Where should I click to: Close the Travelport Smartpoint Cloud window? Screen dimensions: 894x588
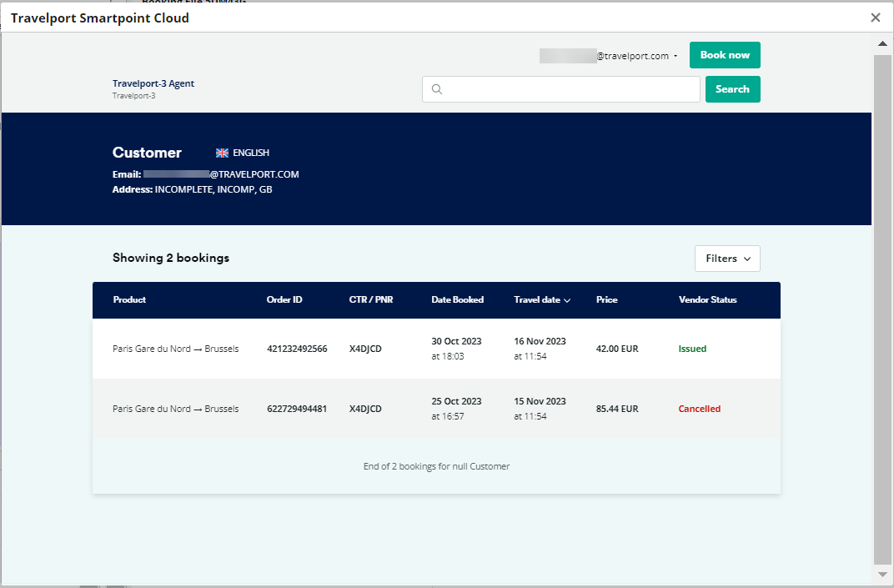876,18
